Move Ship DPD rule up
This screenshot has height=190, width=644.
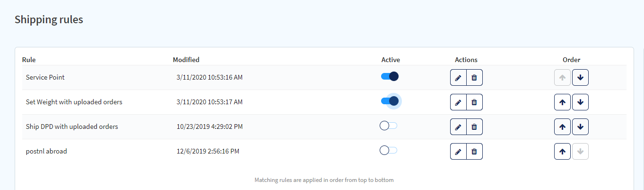(562, 127)
